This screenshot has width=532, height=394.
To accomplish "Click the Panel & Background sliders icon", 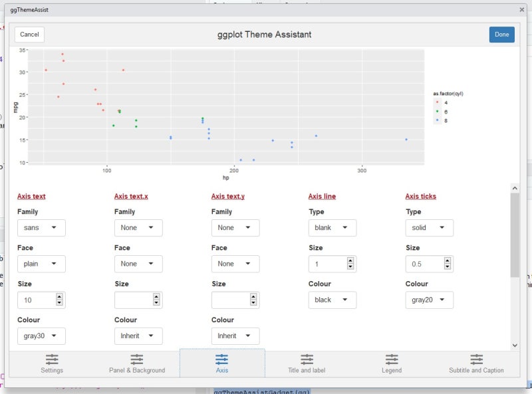I will point(137,359).
